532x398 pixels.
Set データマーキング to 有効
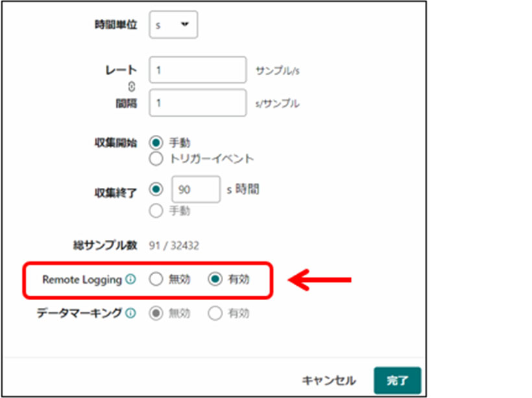(x=215, y=313)
